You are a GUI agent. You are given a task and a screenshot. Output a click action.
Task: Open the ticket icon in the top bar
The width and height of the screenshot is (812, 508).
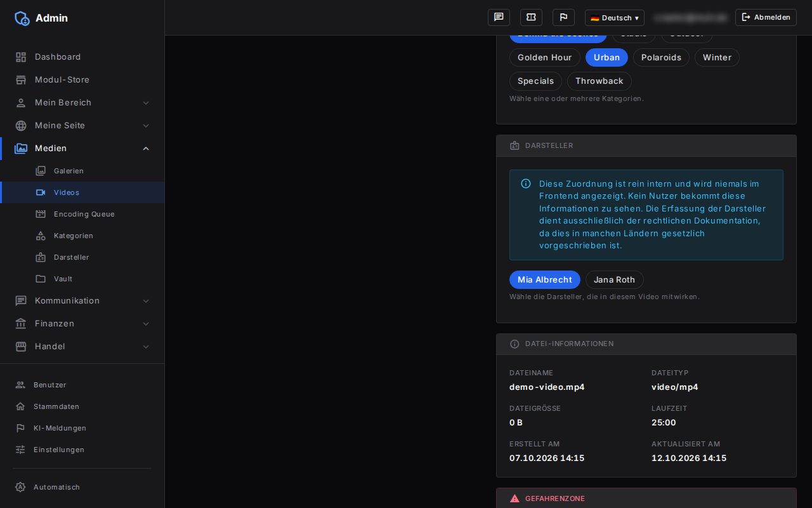pos(531,17)
